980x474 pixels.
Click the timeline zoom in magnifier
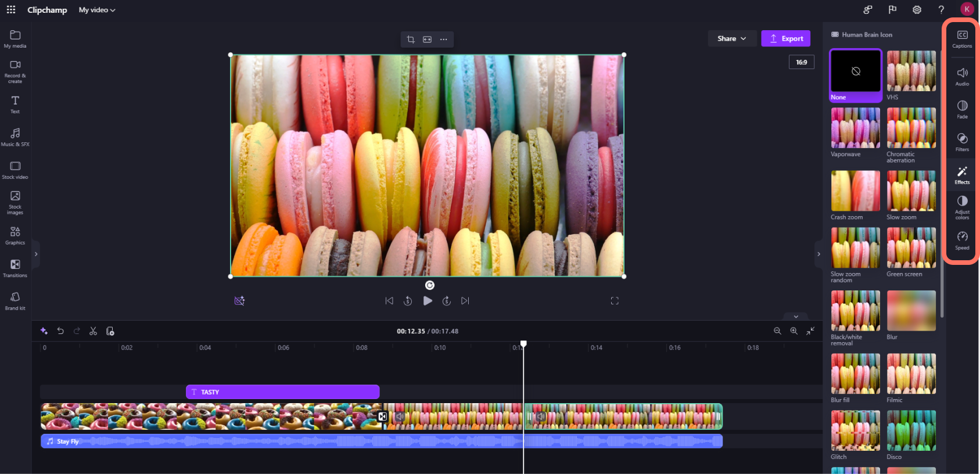[x=794, y=331]
